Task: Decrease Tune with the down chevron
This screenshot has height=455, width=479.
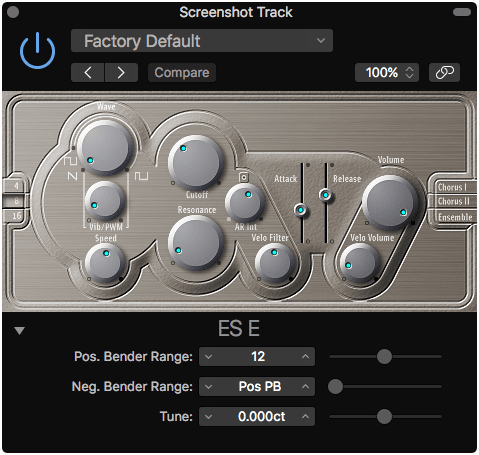Action: point(209,417)
